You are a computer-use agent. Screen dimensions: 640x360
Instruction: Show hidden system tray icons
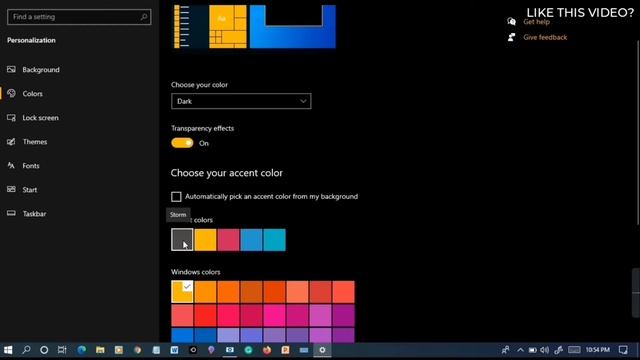click(520, 350)
